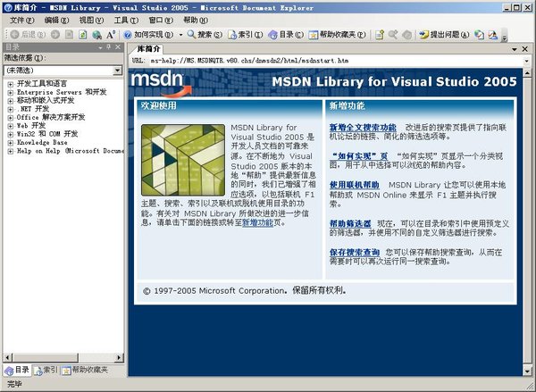Click the font size 'A' icon

111,35
